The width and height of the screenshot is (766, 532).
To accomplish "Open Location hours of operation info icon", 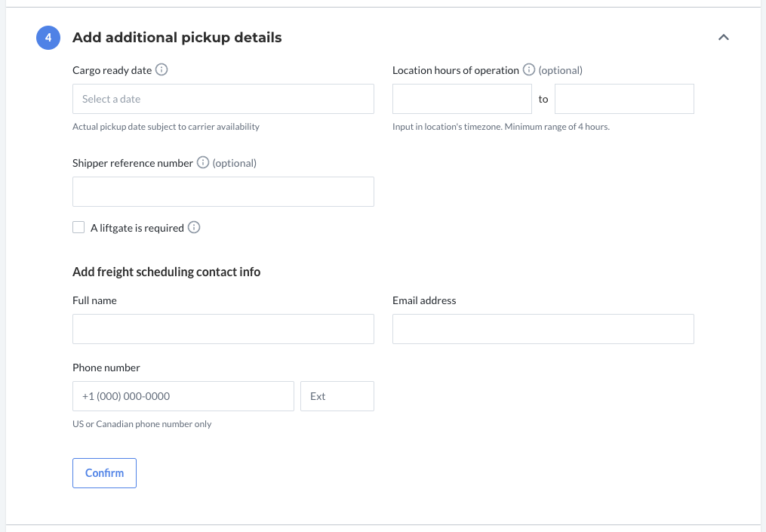I will 528,70.
